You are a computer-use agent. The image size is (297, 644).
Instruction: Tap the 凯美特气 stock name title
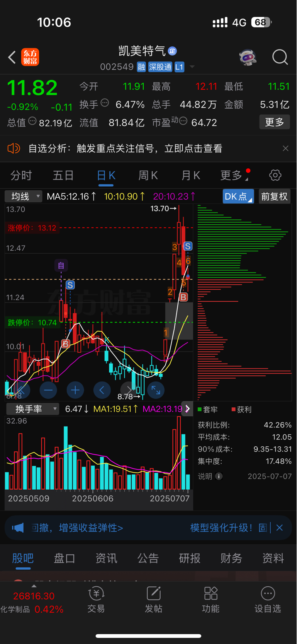pyautogui.click(x=142, y=51)
